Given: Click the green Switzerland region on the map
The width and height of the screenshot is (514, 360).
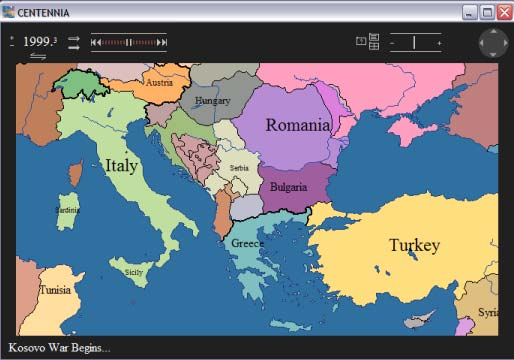Looking at the screenshot, I should (x=80, y=83).
